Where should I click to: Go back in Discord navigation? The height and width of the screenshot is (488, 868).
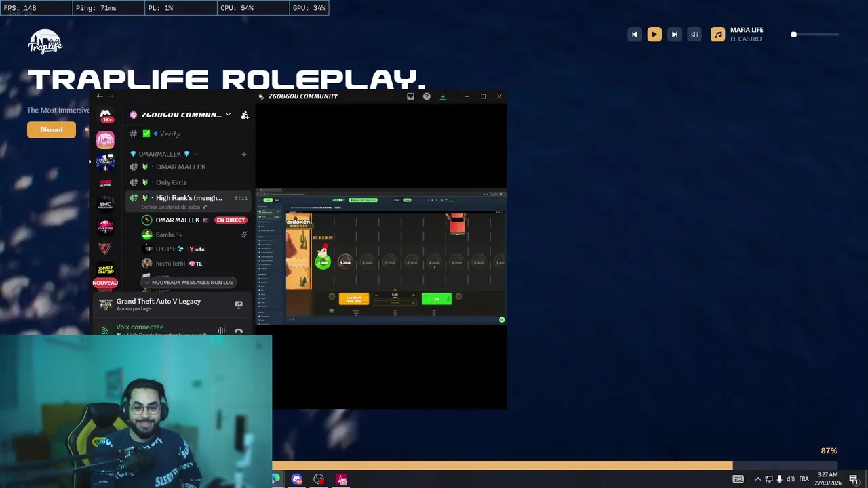(100, 96)
